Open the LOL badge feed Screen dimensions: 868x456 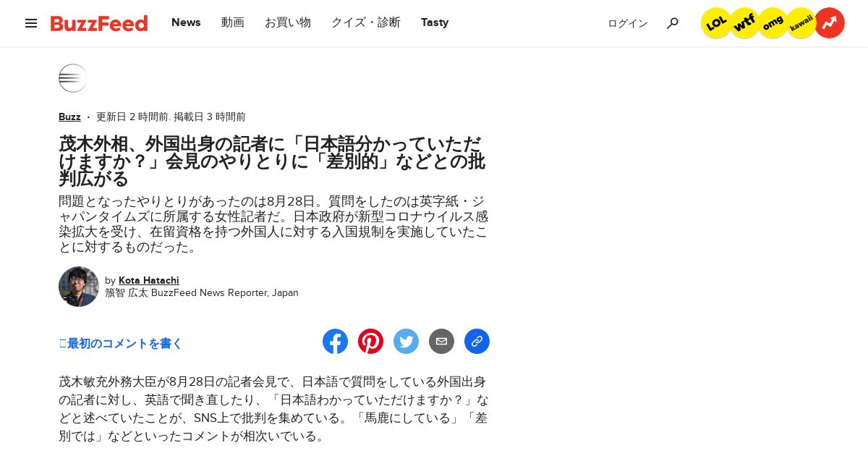(x=716, y=23)
